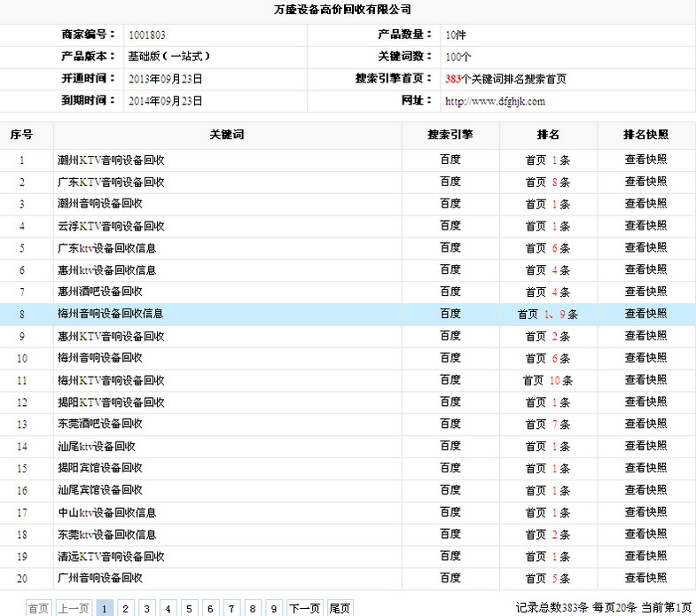This screenshot has width=696, height=616.
Task: Open 查看快照 for 云浮KTV音响设备回收
Action: point(645,226)
